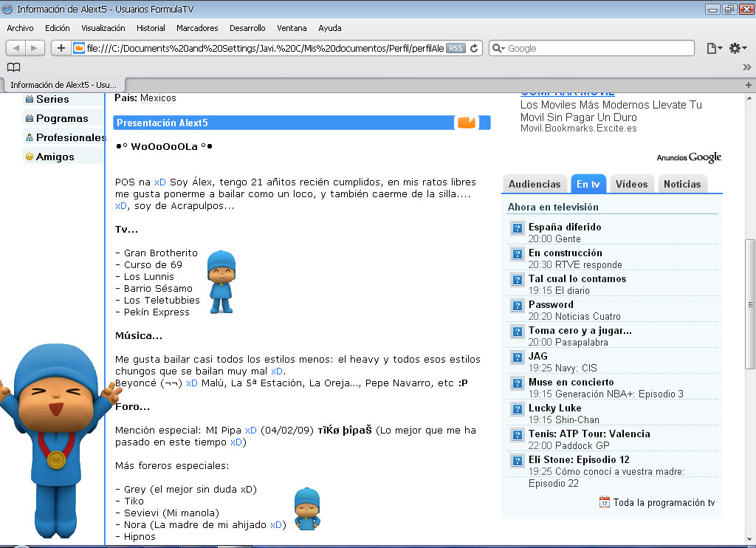756x548 pixels.
Task: Open the settings gear dropdown menu
Action: point(738,48)
